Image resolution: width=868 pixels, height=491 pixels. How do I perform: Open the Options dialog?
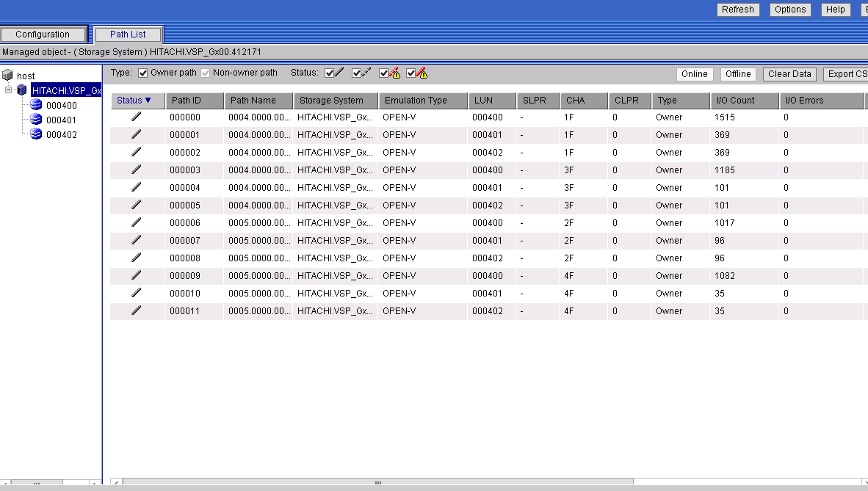[x=790, y=10]
